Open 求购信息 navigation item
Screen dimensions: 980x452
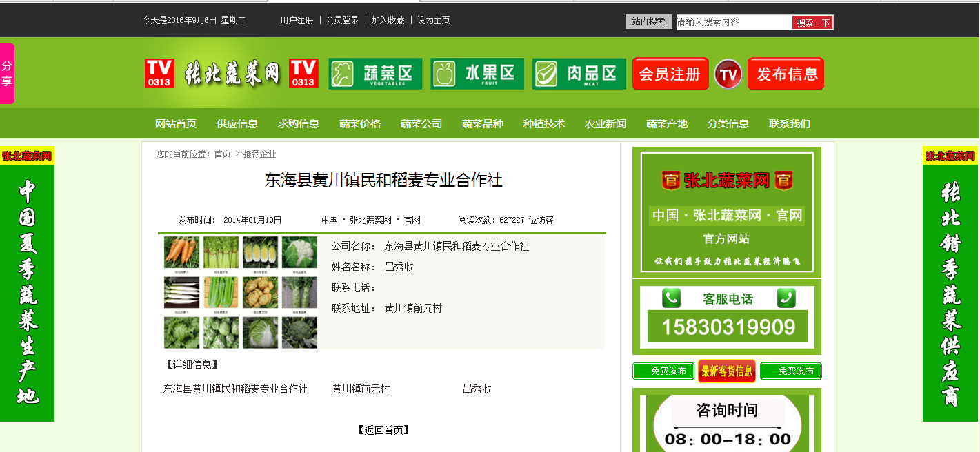tap(299, 124)
